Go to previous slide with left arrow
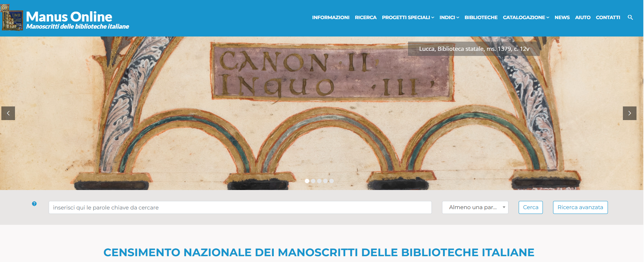 click(x=8, y=113)
